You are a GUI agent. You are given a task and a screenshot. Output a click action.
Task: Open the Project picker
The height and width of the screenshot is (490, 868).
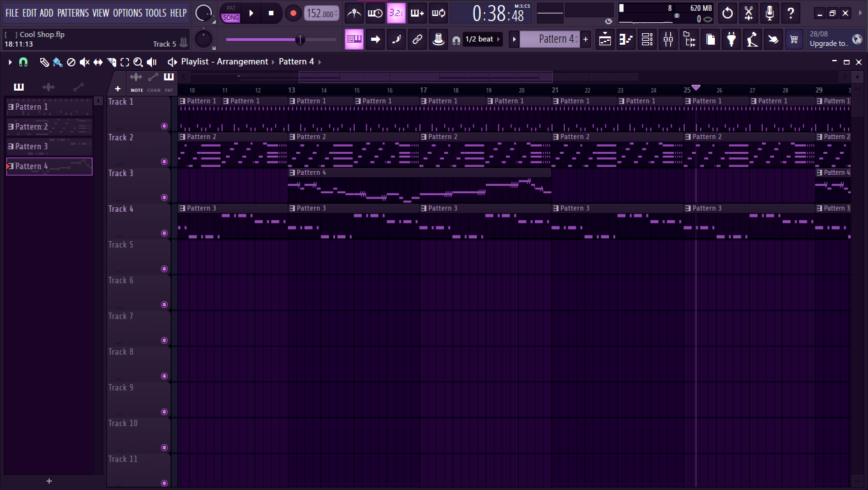(710, 40)
